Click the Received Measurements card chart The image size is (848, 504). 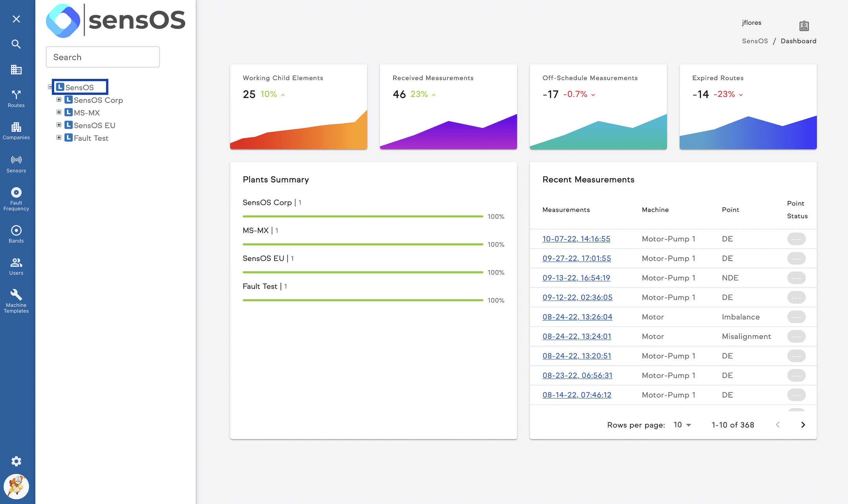point(448,131)
